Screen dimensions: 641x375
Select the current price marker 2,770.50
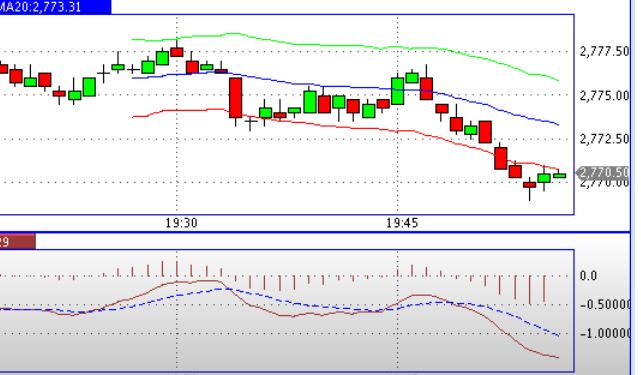602,173
